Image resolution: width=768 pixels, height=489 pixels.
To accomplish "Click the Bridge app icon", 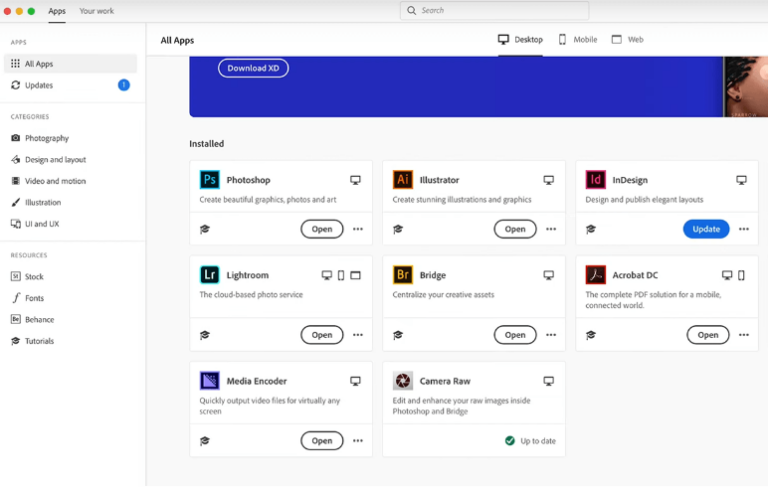I will pos(403,275).
